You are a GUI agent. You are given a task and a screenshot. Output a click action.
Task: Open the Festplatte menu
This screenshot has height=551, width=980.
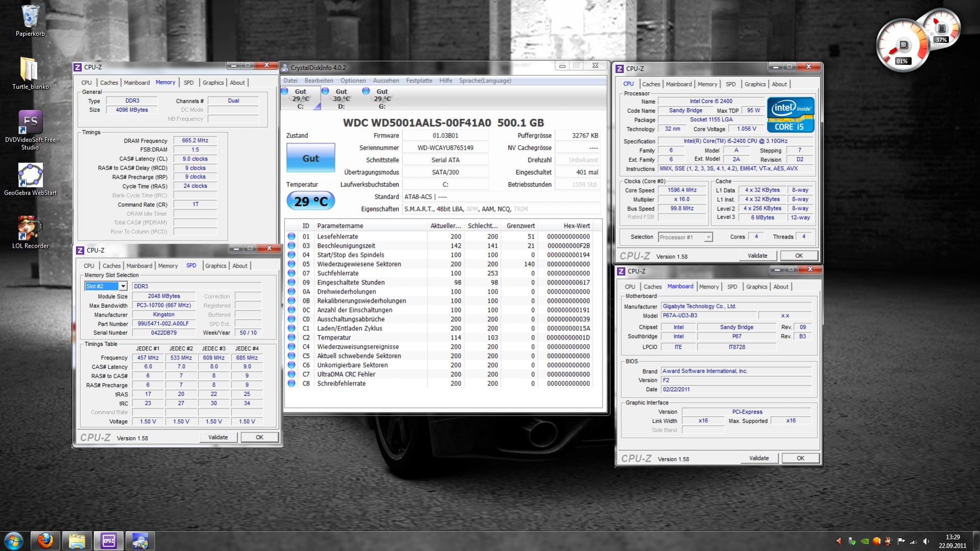(419, 81)
